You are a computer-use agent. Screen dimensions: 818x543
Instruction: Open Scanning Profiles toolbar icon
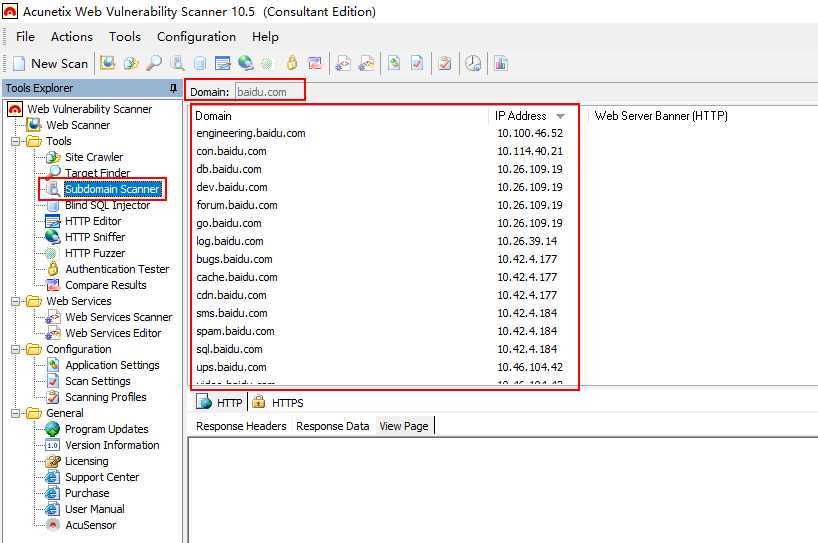pyautogui.click(x=445, y=64)
